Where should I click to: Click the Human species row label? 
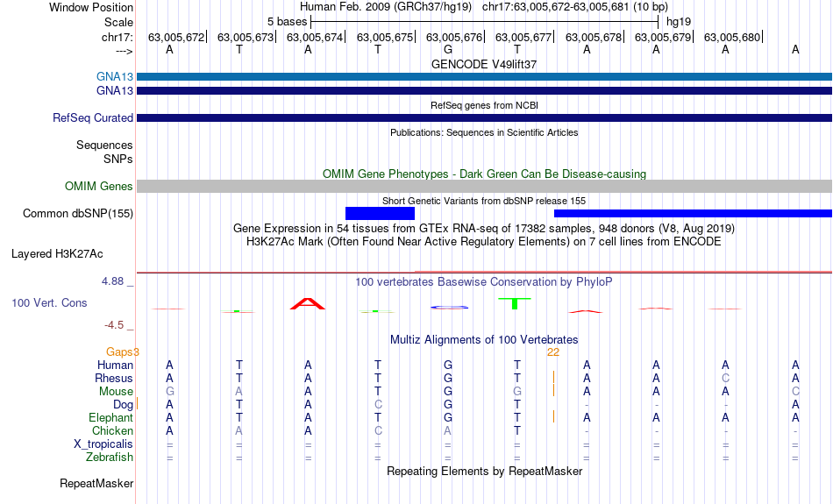(x=115, y=365)
